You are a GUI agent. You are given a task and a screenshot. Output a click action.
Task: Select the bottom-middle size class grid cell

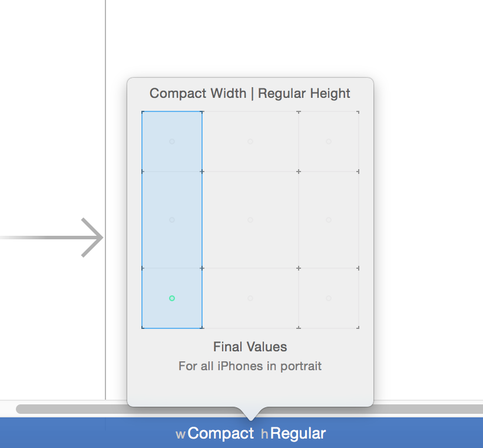coord(250,298)
